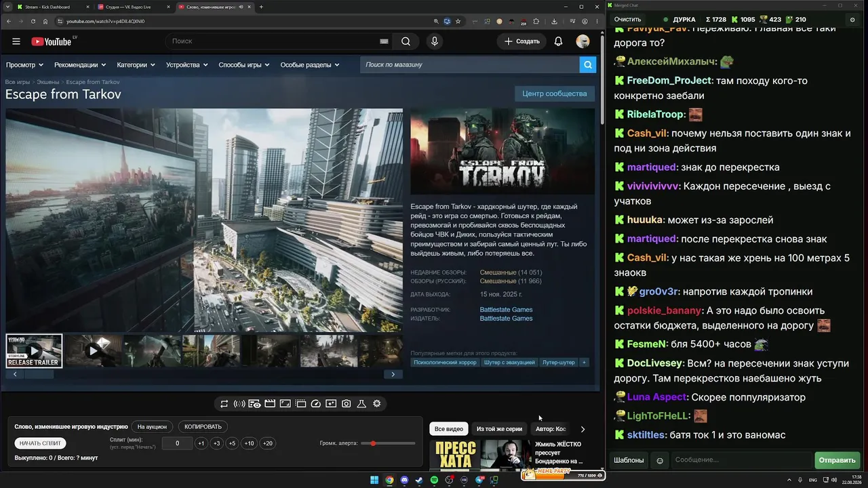Image resolution: width=868 pixels, height=488 pixels.
Task: Start voice search with the microphone icon
Action: [435, 41]
